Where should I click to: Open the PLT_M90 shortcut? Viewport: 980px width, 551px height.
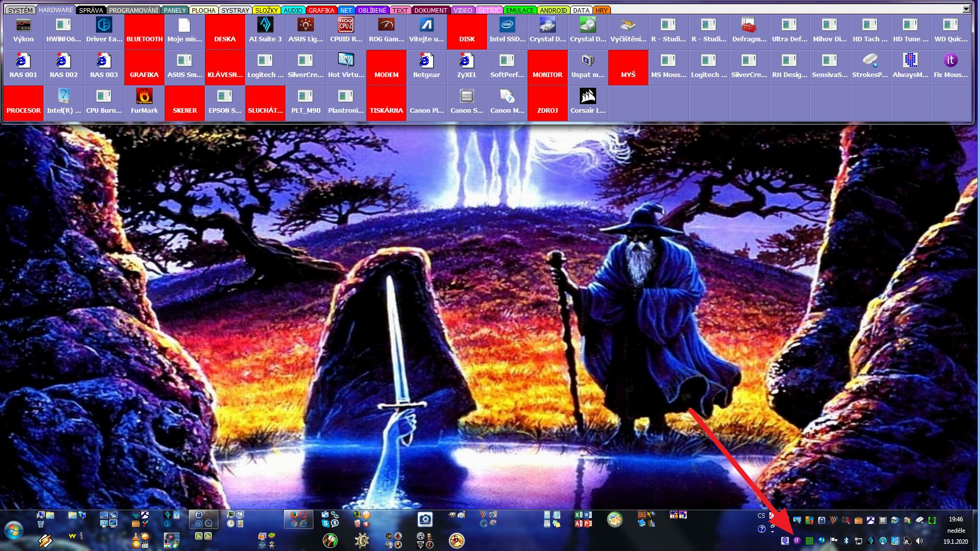pyautogui.click(x=306, y=103)
